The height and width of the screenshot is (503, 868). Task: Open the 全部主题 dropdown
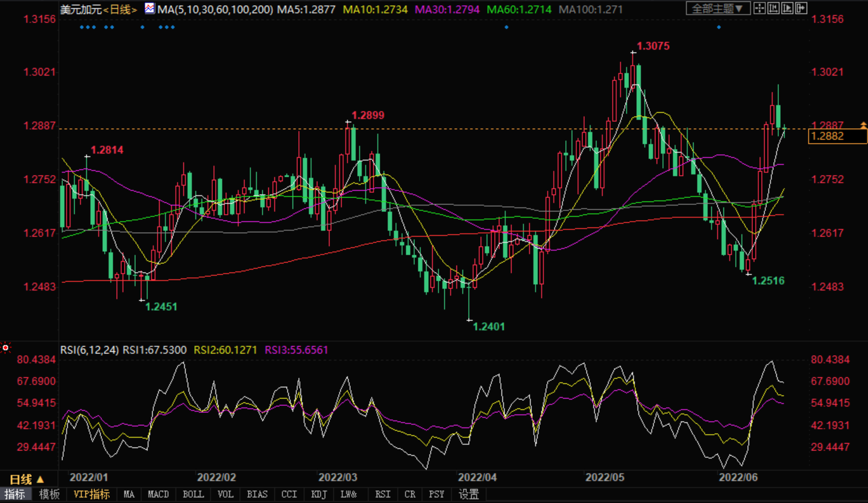(718, 8)
